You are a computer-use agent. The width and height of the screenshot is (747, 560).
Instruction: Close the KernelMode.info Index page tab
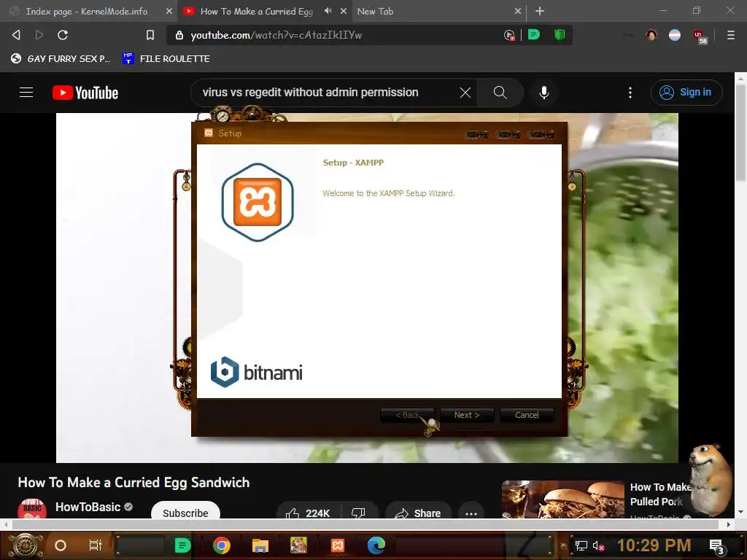[x=169, y=11]
